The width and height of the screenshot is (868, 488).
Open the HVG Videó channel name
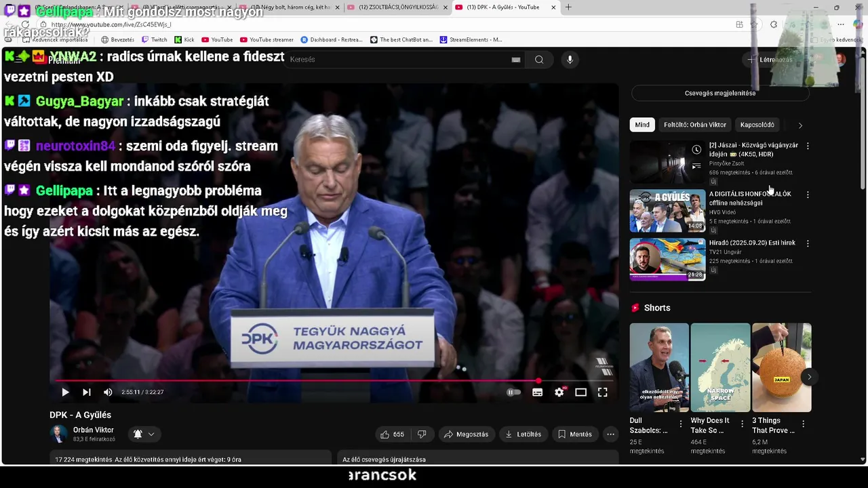(x=722, y=212)
